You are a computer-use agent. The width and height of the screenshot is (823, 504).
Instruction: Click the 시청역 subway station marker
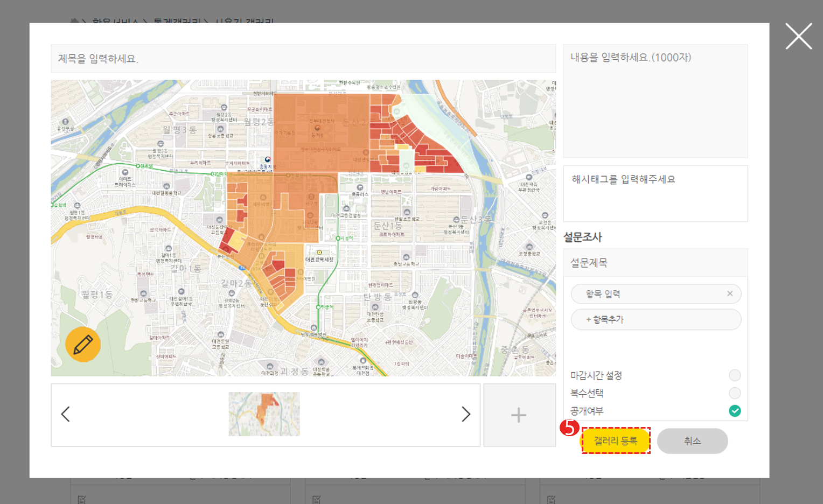click(338, 238)
